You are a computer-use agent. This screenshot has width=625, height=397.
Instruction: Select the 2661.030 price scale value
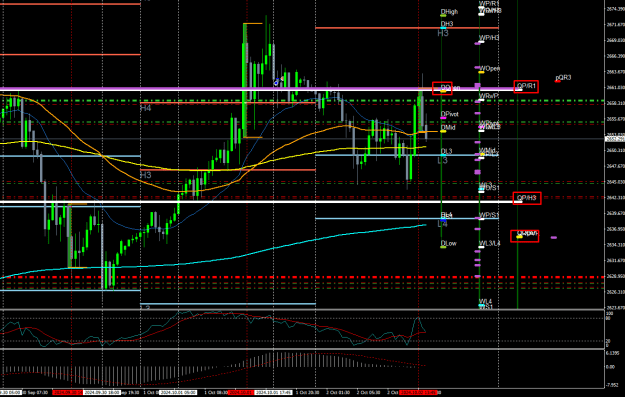click(x=615, y=87)
